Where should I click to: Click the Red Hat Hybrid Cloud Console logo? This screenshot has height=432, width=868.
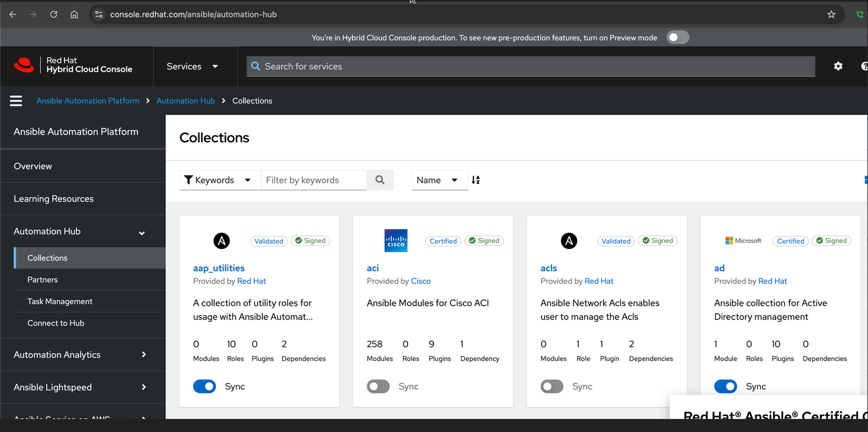(73, 65)
